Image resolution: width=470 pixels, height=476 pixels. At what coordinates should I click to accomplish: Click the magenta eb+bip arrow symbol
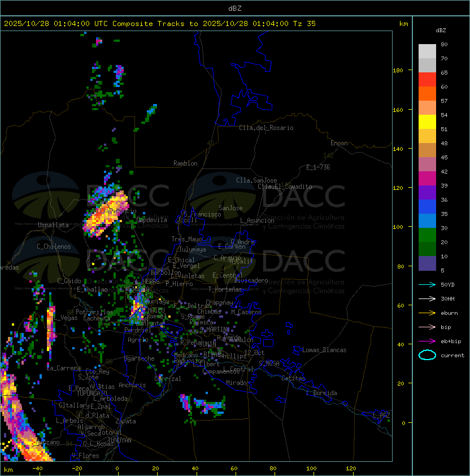(x=427, y=341)
